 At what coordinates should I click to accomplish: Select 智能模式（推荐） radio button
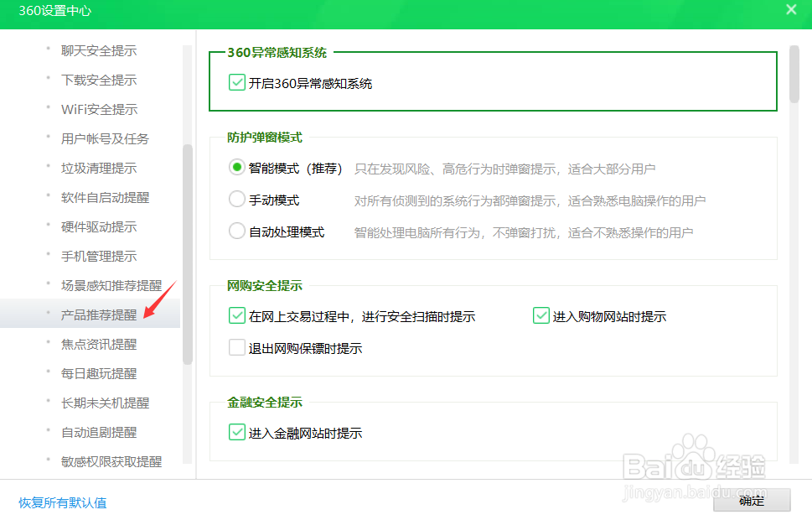click(x=236, y=168)
